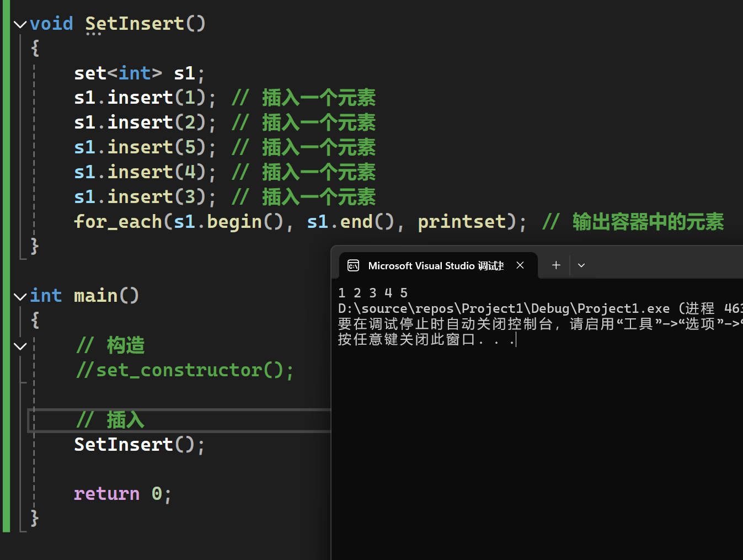Click the s1.insert(5) statement
The width and height of the screenshot is (743, 560).
pyautogui.click(x=140, y=148)
